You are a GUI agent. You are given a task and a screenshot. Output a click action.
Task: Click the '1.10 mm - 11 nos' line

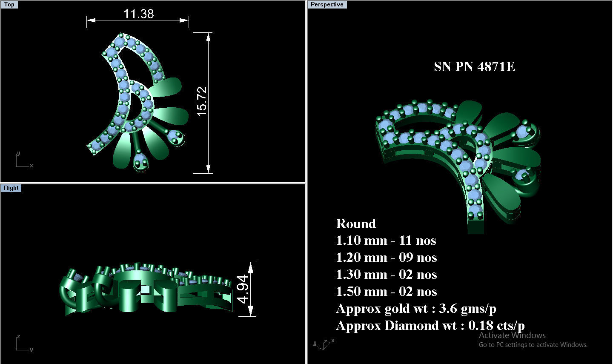click(x=386, y=241)
